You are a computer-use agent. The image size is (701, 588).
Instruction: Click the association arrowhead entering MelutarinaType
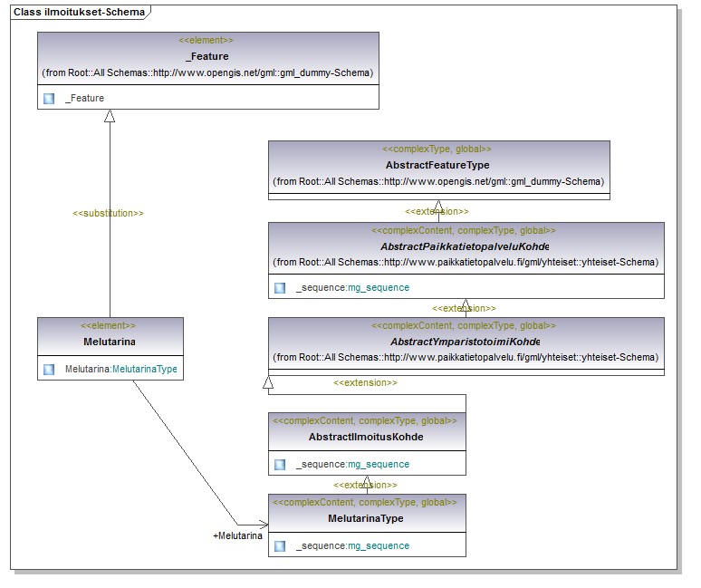(x=262, y=525)
